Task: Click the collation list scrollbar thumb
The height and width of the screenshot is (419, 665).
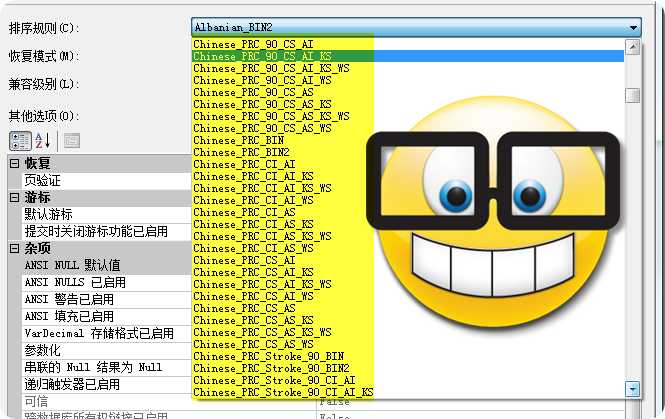Action: click(x=632, y=95)
